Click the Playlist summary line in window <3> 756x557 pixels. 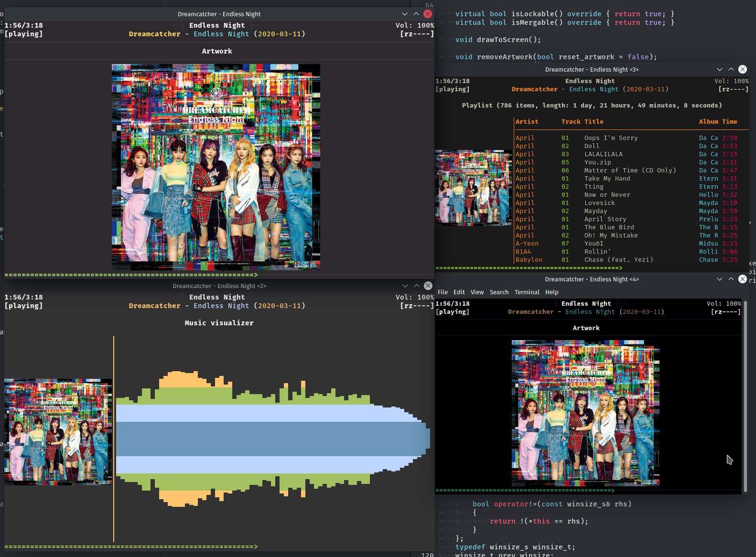[592, 106]
